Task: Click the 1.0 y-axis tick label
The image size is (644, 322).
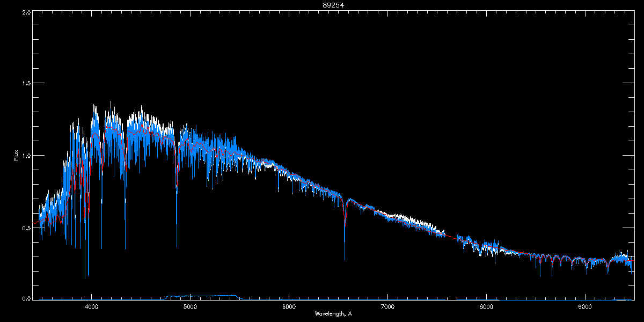Action: [x=26, y=156]
